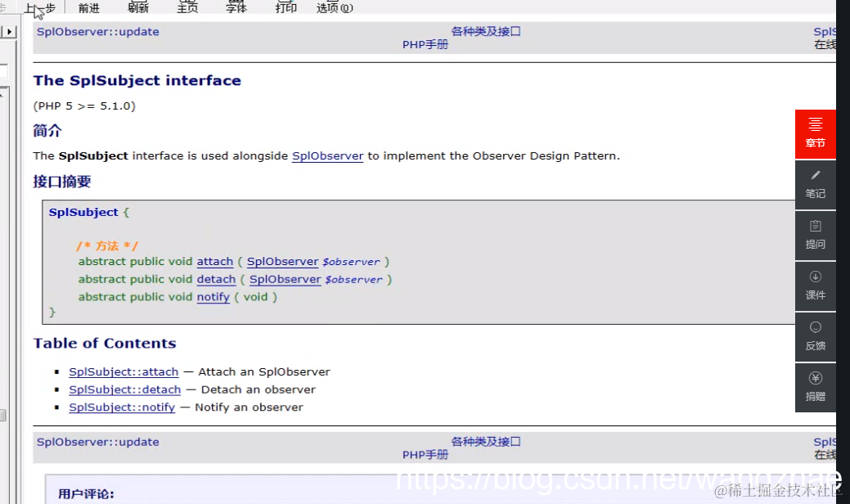
Task: Click the 前进 forward toolbar button
Action: coord(89,7)
